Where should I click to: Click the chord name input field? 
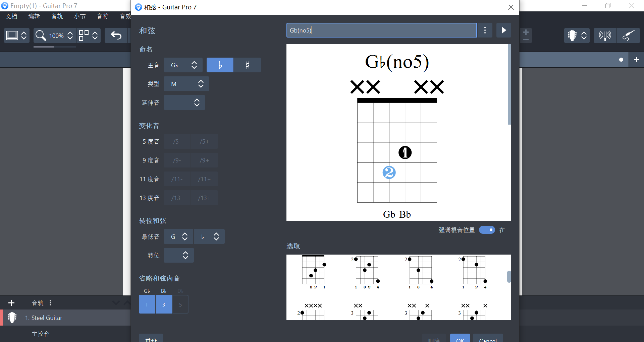tap(381, 30)
